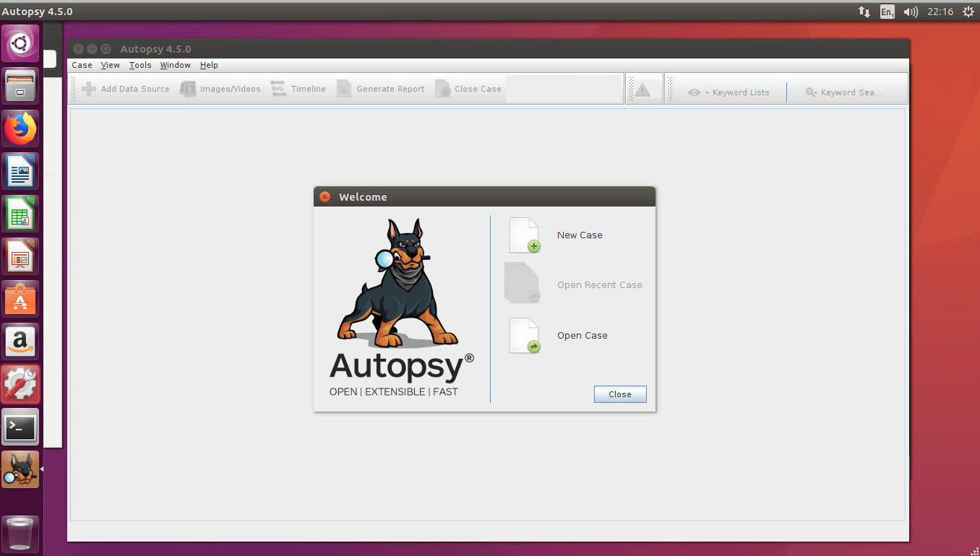Maximize the Autopsy 4.5.0 main window

pos(106,49)
